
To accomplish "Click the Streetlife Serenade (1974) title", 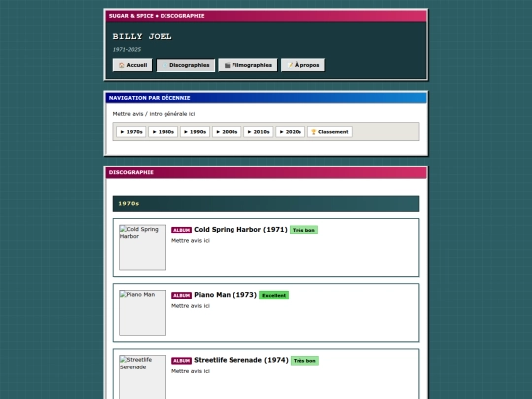I will pos(241,360).
